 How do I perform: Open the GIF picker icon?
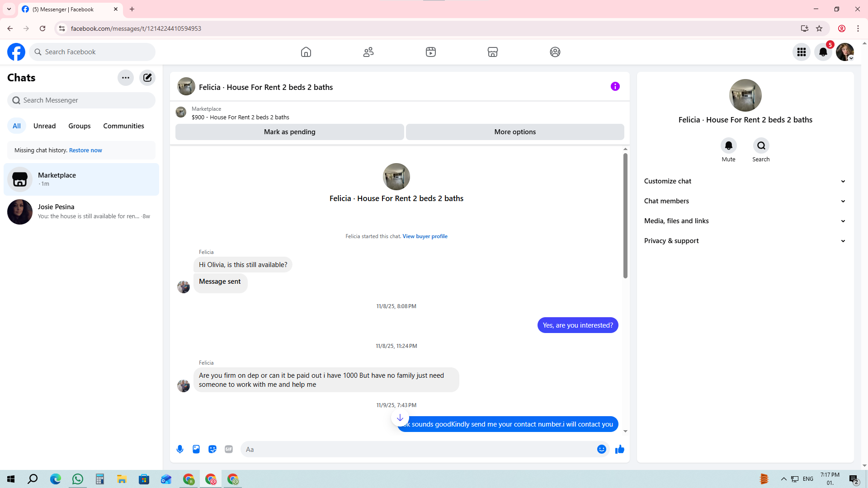pyautogui.click(x=229, y=449)
